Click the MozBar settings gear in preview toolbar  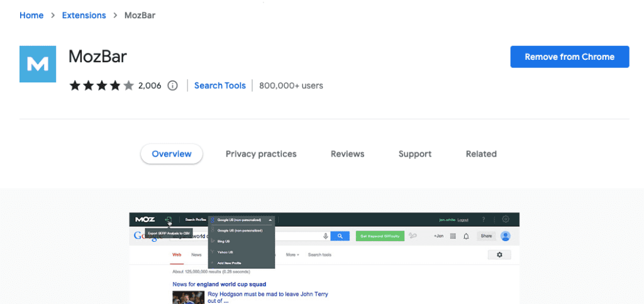[506, 220]
